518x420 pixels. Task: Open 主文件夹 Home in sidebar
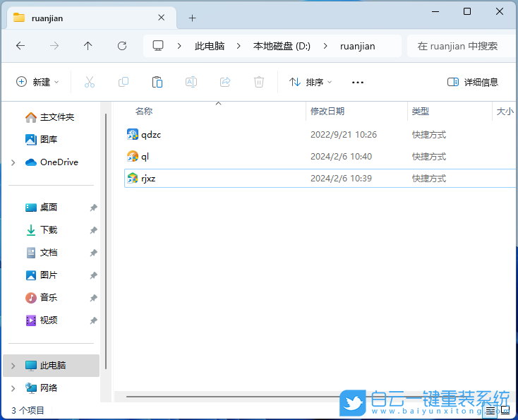coord(49,117)
